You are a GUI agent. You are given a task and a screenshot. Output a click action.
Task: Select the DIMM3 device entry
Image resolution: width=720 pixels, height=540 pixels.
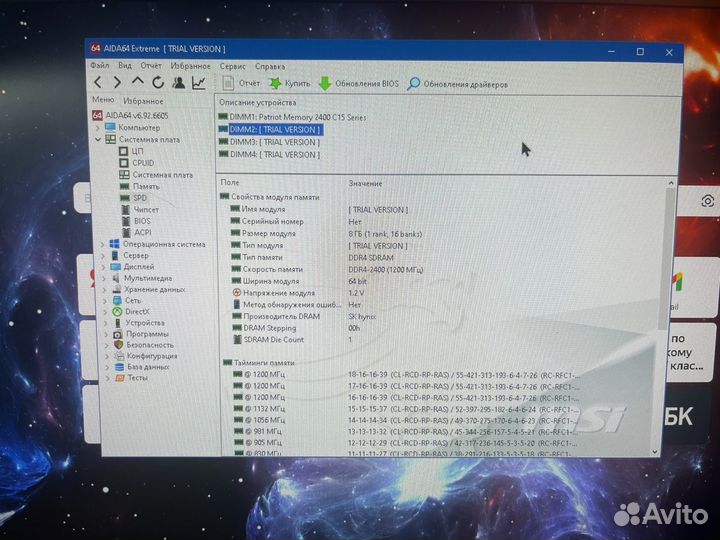[x=270, y=142]
